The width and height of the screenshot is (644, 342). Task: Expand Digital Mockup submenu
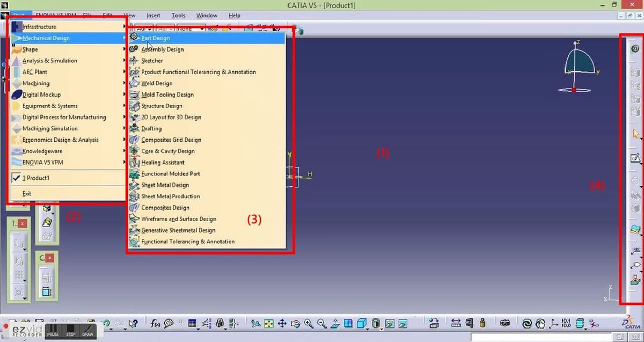point(68,94)
